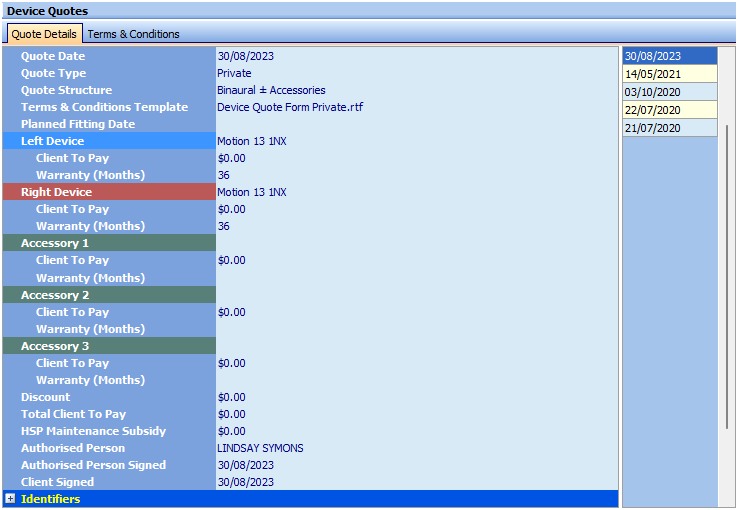Image resolution: width=738 pixels, height=510 pixels.
Task: Open the Terms & Conditions tab
Action: 133,34
